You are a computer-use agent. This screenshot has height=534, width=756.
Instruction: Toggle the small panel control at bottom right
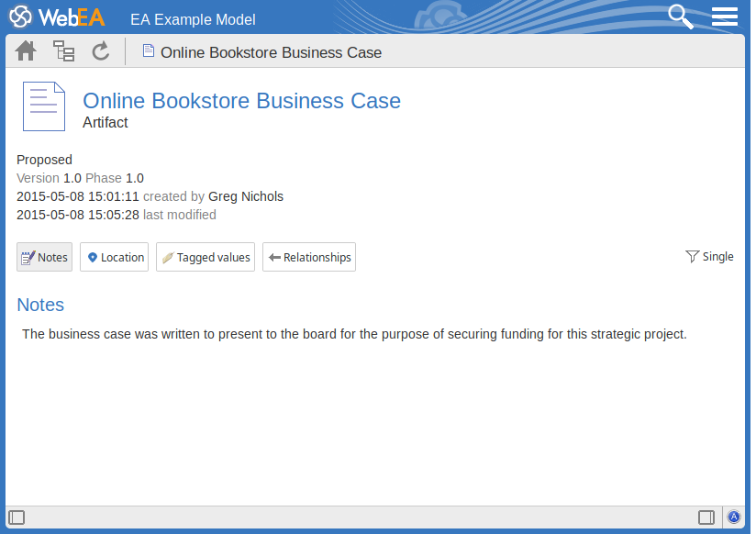click(x=706, y=517)
